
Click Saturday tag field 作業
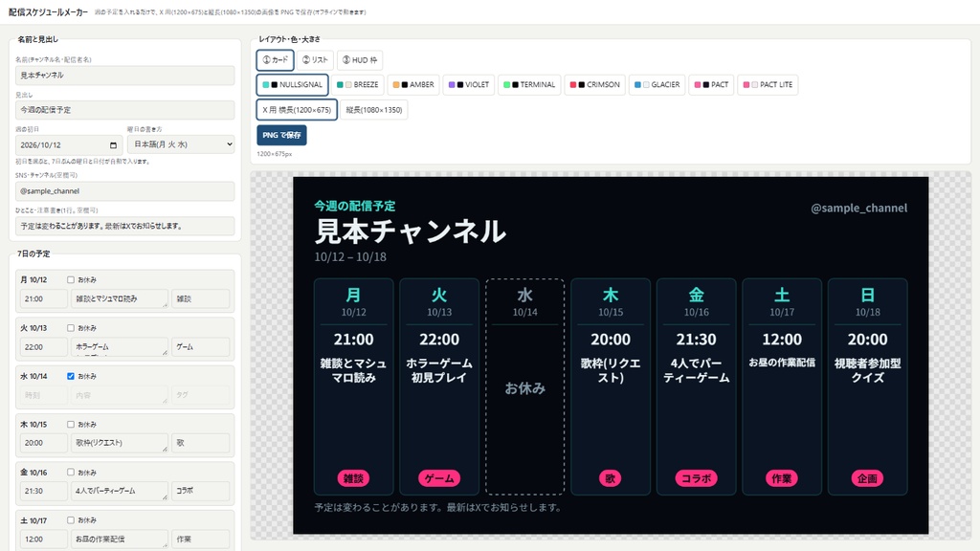coord(201,540)
